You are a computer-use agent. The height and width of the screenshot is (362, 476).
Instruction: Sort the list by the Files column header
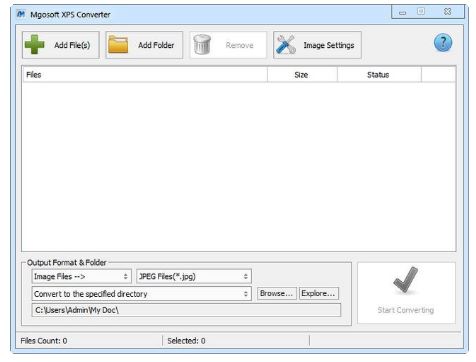pos(145,75)
